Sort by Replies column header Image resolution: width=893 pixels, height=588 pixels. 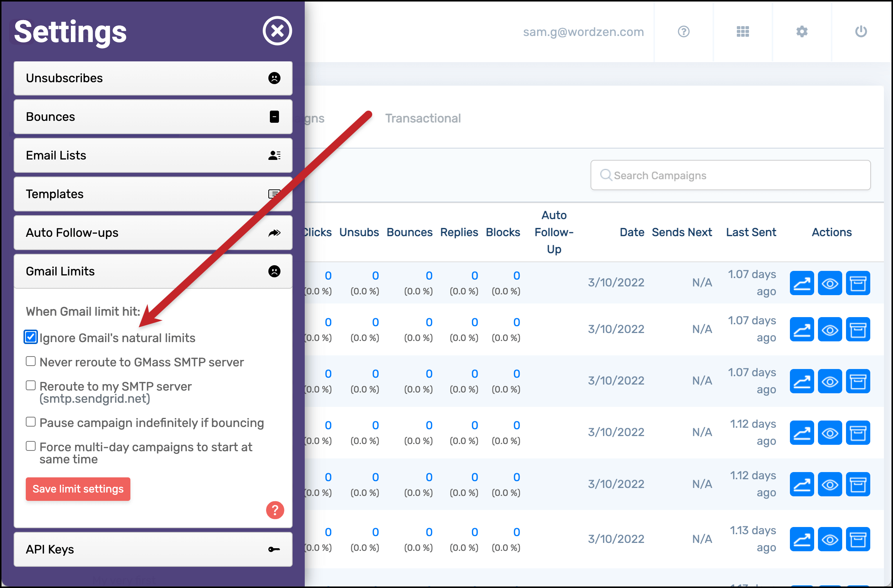click(459, 232)
